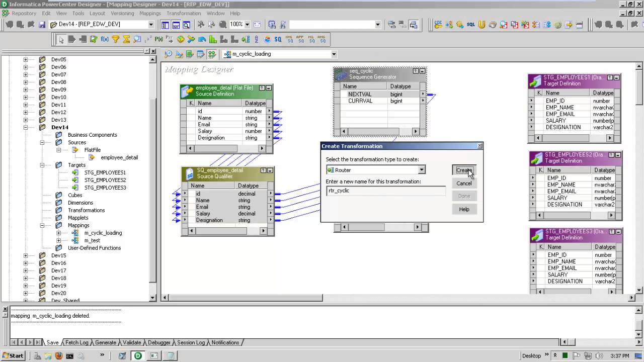Image resolution: width=644 pixels, height=362 pixels.
Task: Click Help in Create Transformation dialog
Action: (x=464, y=209)
